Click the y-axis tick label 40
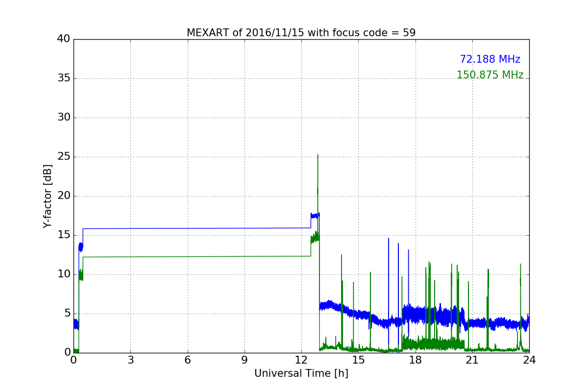Image resolution: width=588 pixels, height=392 pixels. coord(64,39)
